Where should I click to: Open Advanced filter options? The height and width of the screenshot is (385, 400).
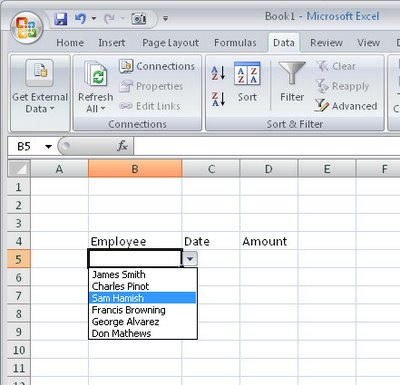pyautogui.click(x=346, y=106)
